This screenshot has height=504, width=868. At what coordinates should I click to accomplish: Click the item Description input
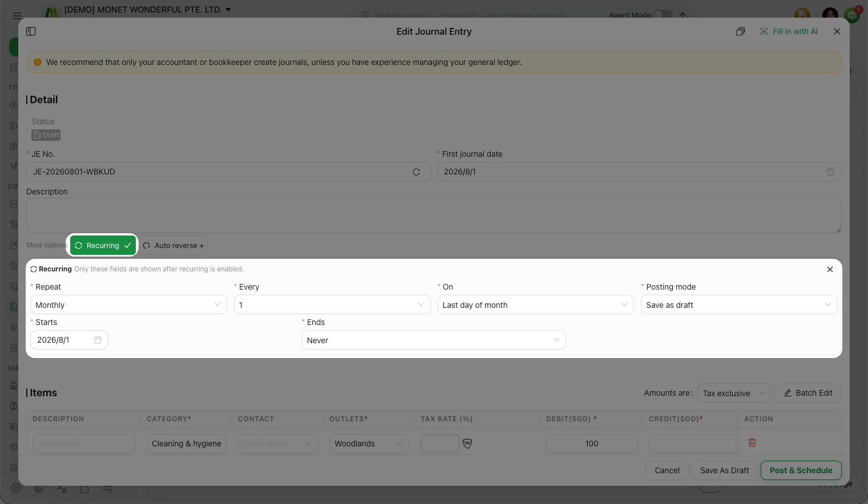(84, 444)
